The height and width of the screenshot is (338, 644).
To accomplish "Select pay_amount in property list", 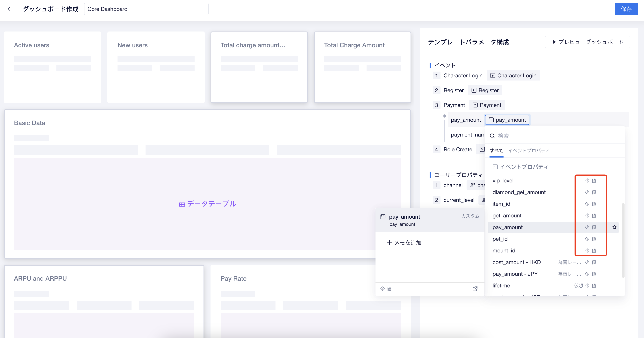I will click(553, 227).
